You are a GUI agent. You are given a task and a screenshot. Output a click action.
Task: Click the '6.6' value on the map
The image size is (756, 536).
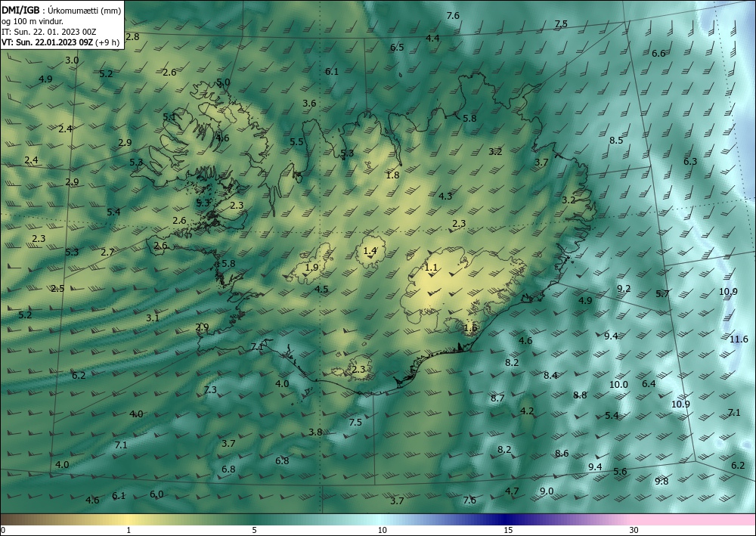point(658,54)
